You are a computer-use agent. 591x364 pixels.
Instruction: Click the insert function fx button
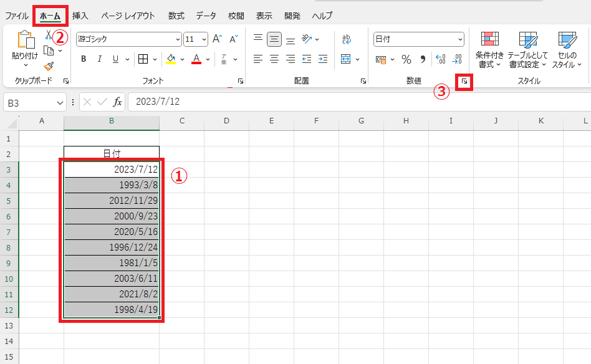click(118, 102)
